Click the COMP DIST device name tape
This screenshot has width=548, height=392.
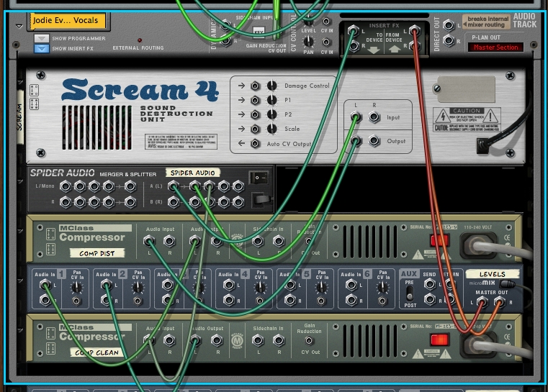click(x=96, y=253)
